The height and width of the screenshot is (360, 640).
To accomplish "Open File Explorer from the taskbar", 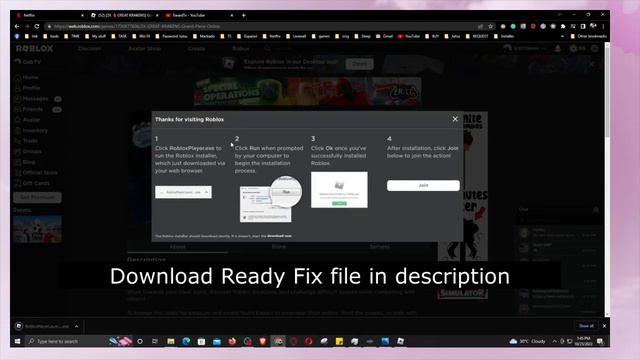I will [x=171, y=341].
